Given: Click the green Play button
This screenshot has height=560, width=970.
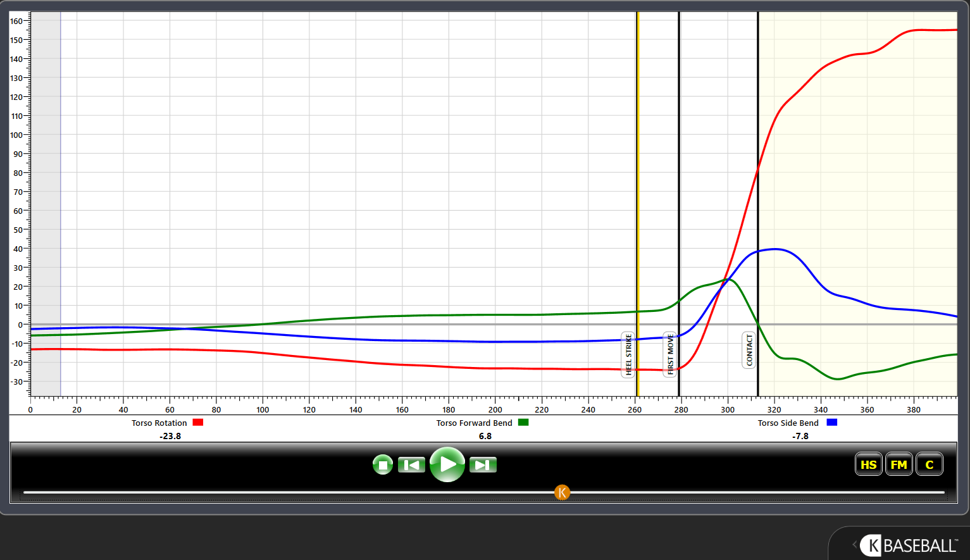Looking at the screenshot, I should (447, 464).
